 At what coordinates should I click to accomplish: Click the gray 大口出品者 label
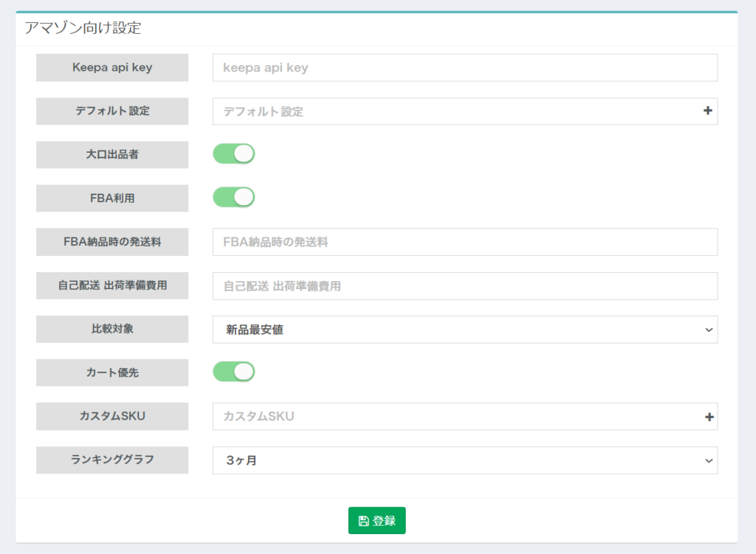[112, 155]
